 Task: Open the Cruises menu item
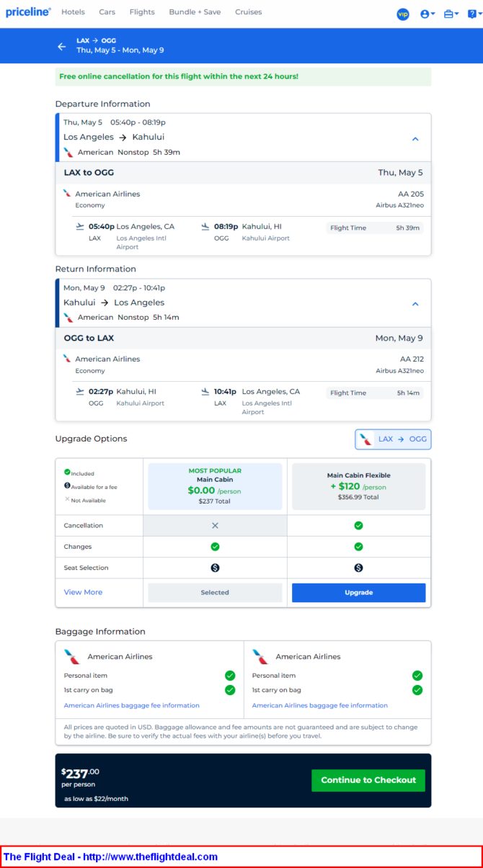249,12
